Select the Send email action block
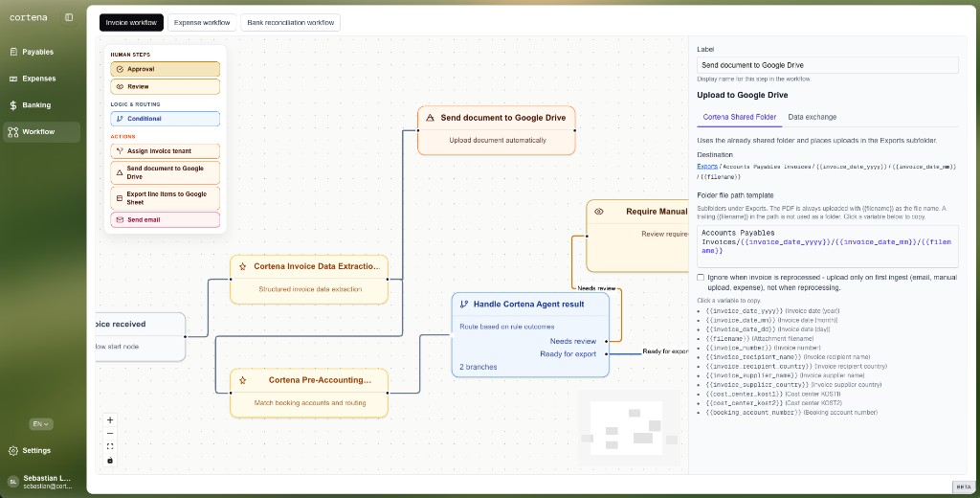Screen dimensions: 980x498 coord(165,220)
